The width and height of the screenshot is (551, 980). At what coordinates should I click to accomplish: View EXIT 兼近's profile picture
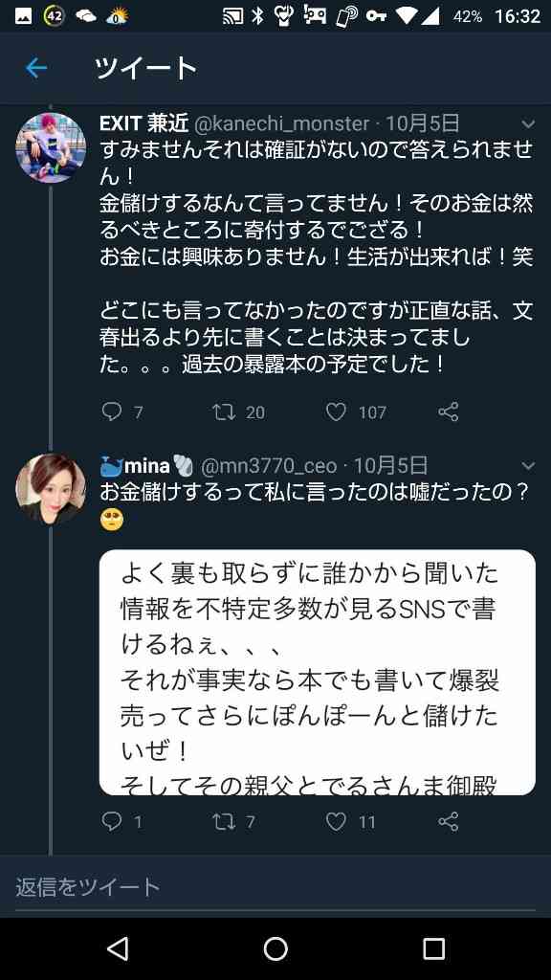point(51,146)
